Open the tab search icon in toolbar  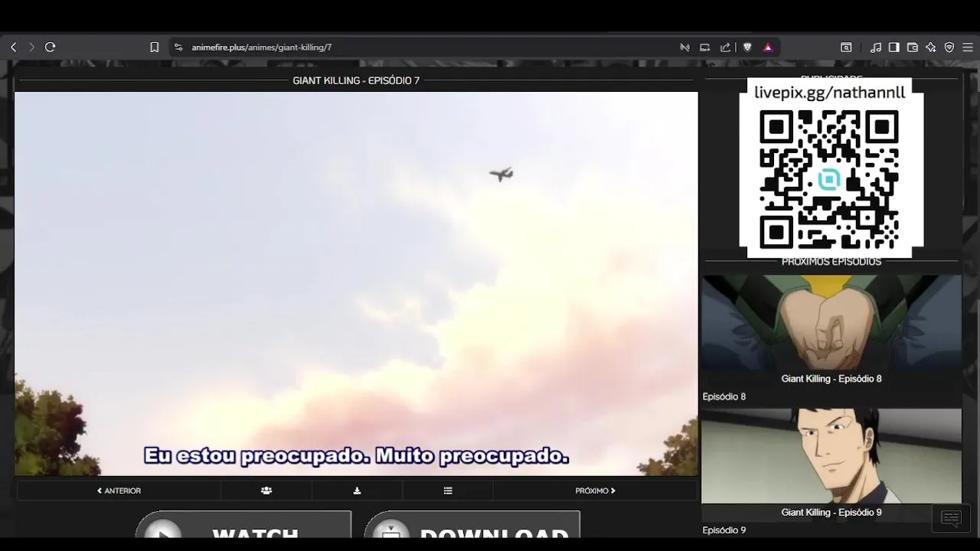(x=846, y=47)
